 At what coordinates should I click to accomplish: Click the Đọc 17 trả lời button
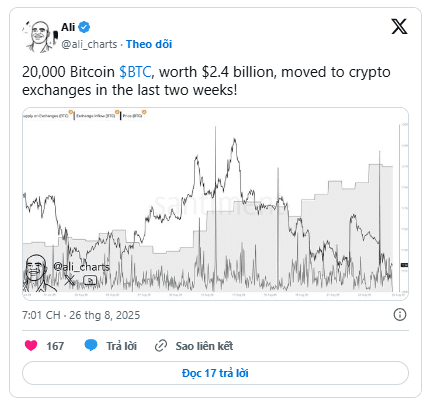215,373
